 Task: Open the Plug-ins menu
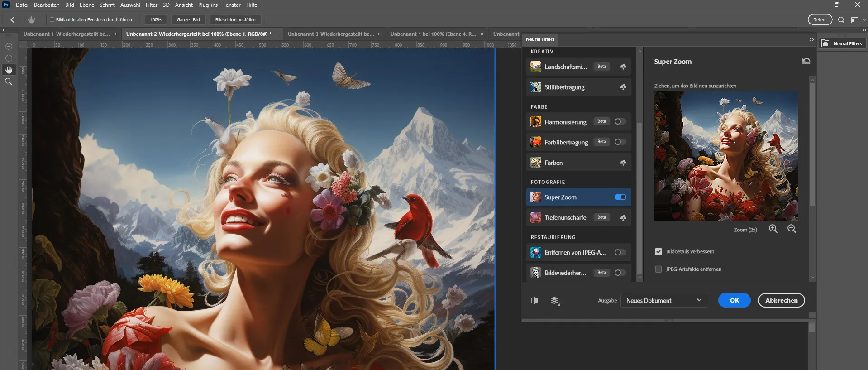(x=208, y=5)
